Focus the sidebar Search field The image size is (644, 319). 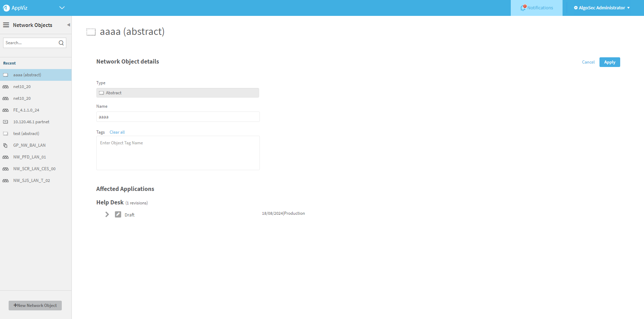(x=30, y=43)
